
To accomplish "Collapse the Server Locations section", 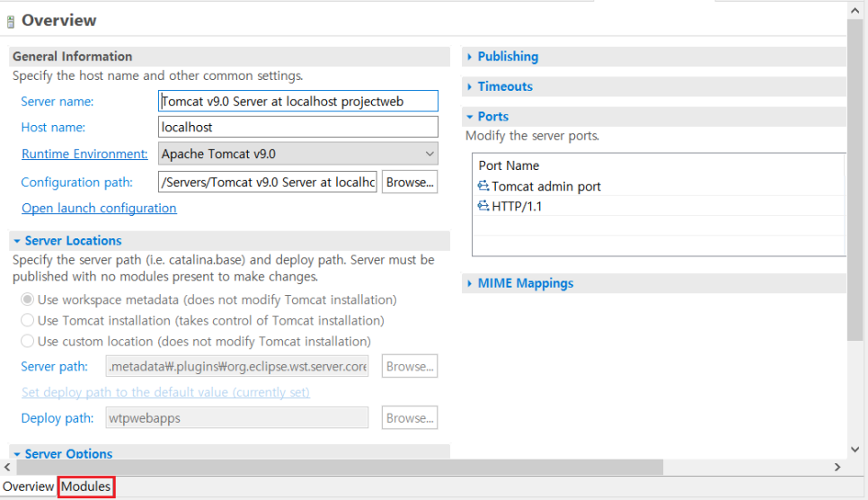I will [x=16, y=241].
